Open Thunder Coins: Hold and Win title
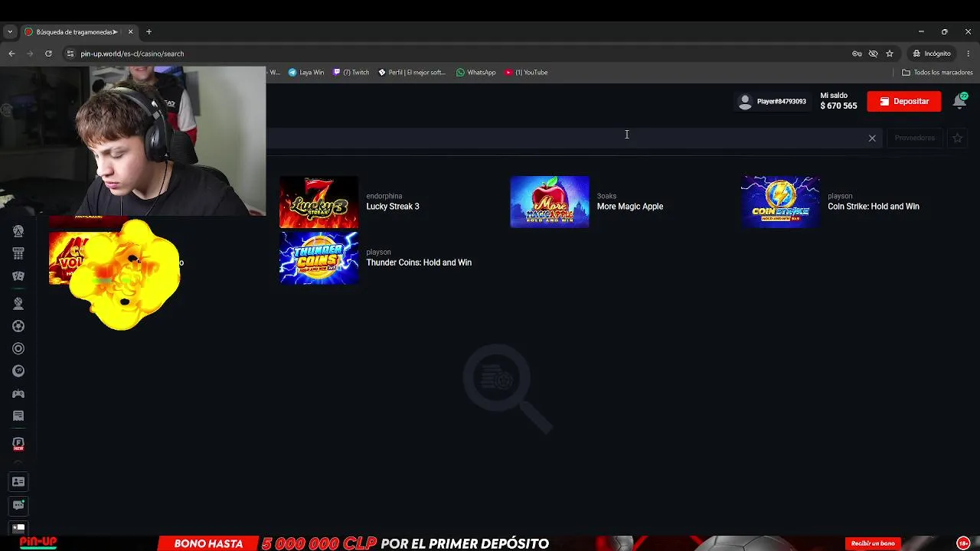The width and height of the screenshot is (980, 551). (419, 262)
